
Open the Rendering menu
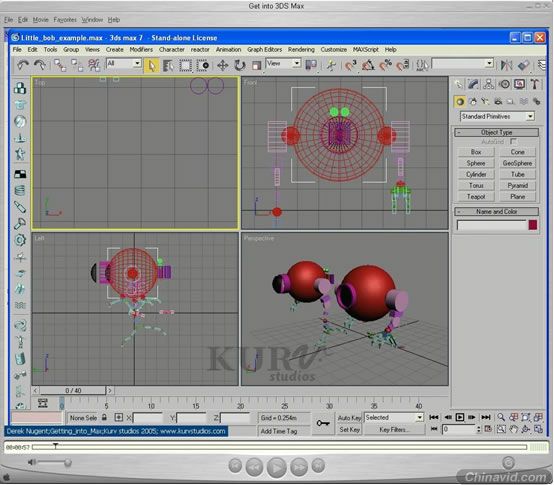[301, 49]
